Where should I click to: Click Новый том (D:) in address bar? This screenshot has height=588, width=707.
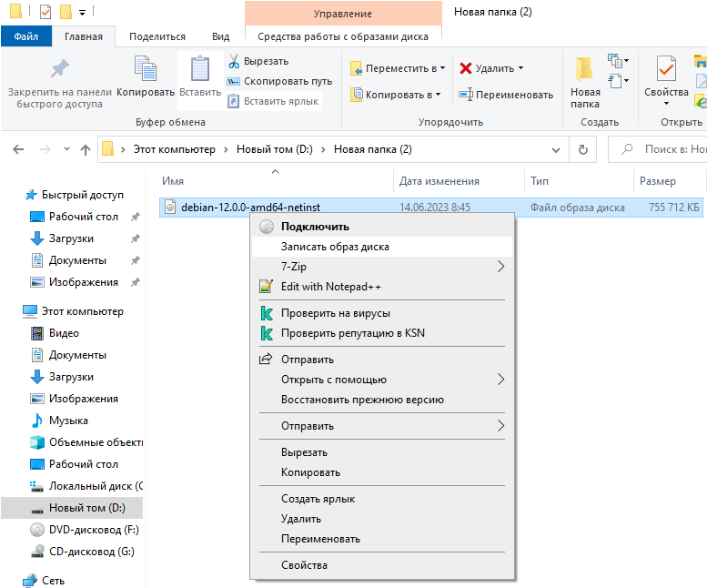coord(275,149)
